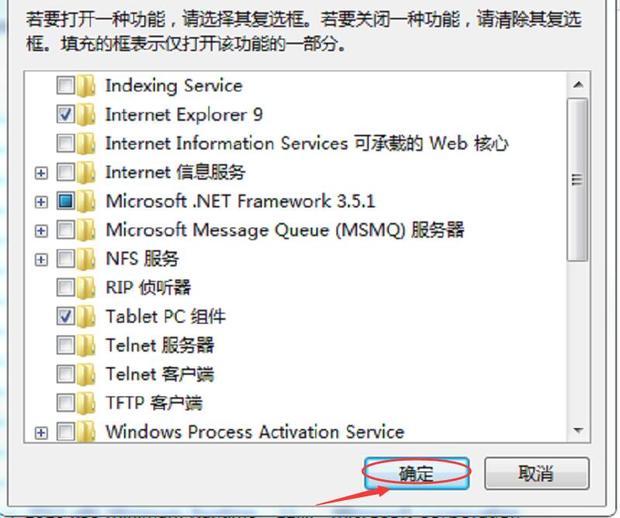
Task: Toggle the Tablet PC 组件 checkbox
Action: pos(65,316)
